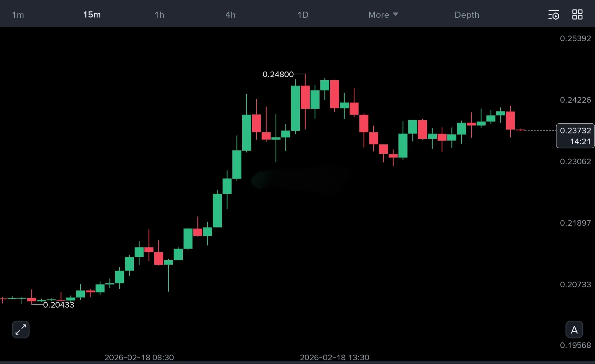Expand the More timeframes dropdown
This screenshot has height=364, width=595.
tap(379, 15)
